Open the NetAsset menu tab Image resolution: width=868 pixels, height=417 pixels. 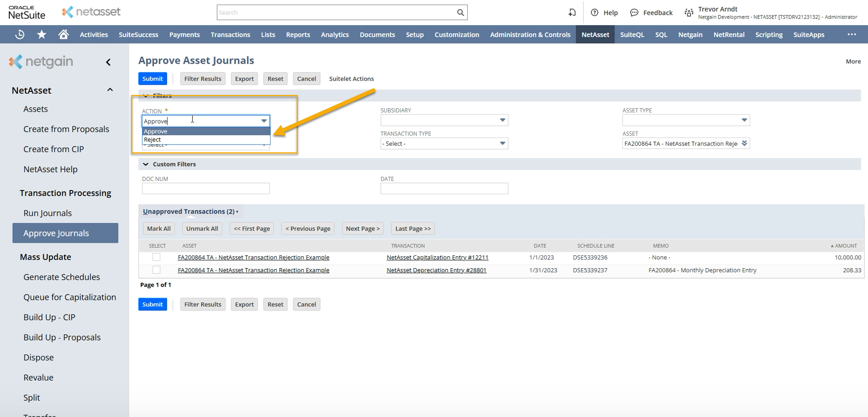595,34
